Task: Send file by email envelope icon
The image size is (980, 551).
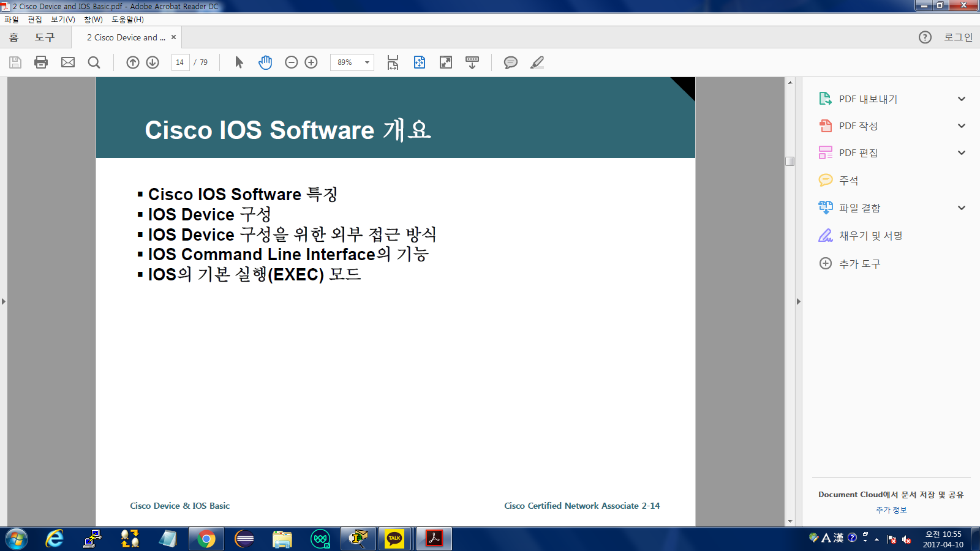Action: [x=68, y=62]
